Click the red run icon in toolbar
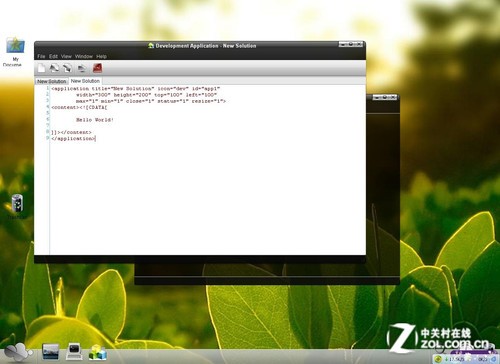500x364 pixels. click(x=97, y=68)
